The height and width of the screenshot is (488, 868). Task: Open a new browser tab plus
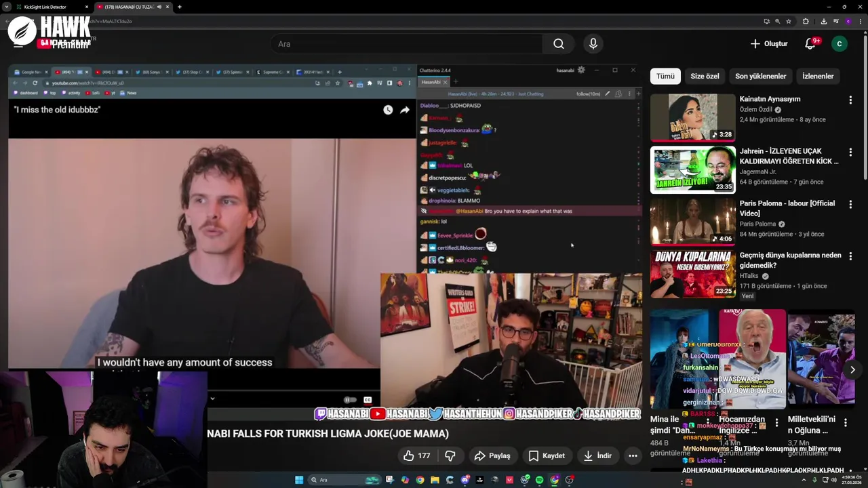(x=180, y=7)
